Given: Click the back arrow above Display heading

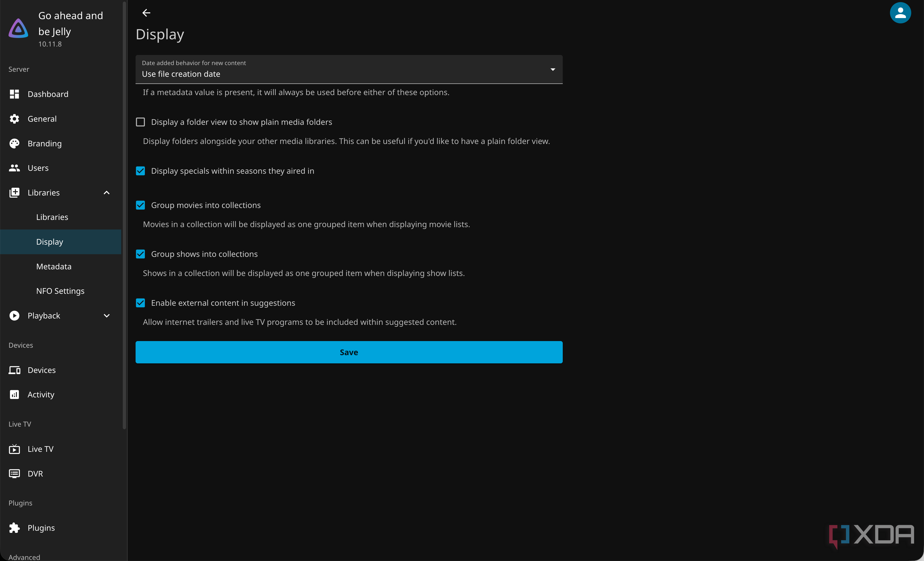Looking at the screenshot, I should point(146,13).
